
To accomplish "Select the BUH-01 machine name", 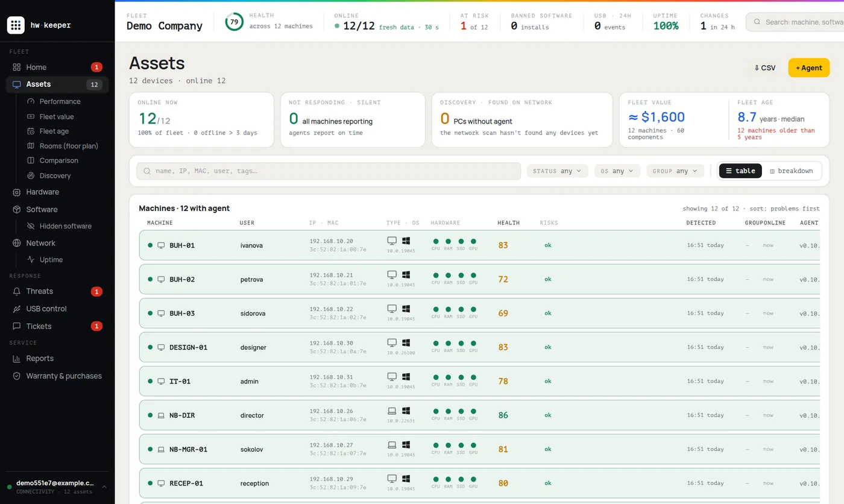I will [182, 245].
